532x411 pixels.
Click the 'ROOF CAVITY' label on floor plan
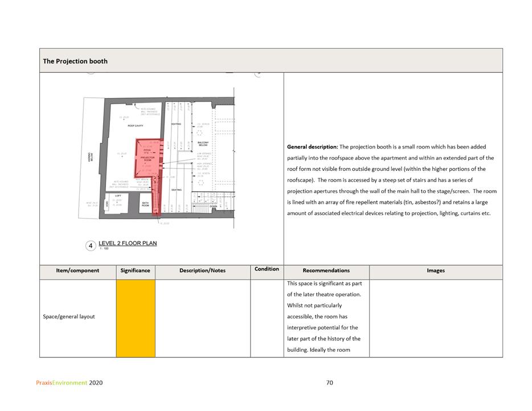click(136, 126)
